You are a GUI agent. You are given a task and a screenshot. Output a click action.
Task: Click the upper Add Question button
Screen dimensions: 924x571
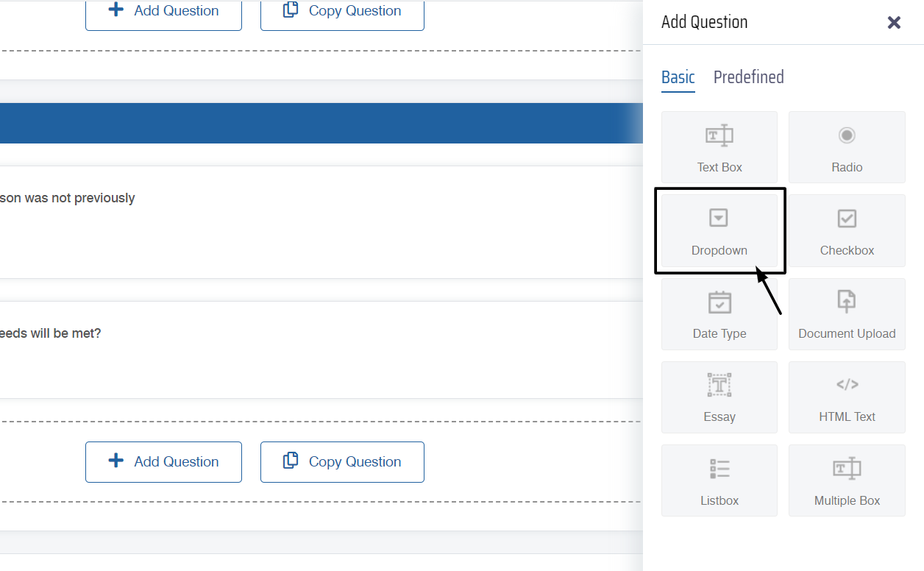coord(163,12)
